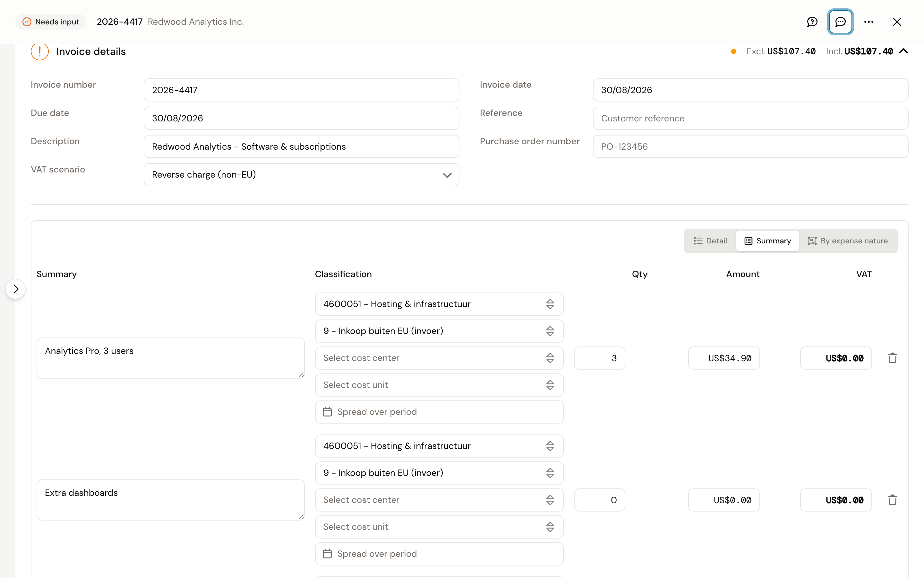Open VAT code dropdown for Analytics Pro
The image size is (924, 578).
(x=439, y=331)
